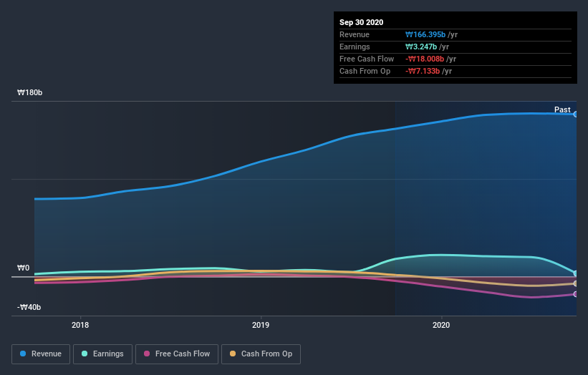Image resolution: width=588 pixels, height=375 pixels.
Task: Click the tooltip 'Revenue' row label
Action: pyautogui.click(x=355, y=34)
